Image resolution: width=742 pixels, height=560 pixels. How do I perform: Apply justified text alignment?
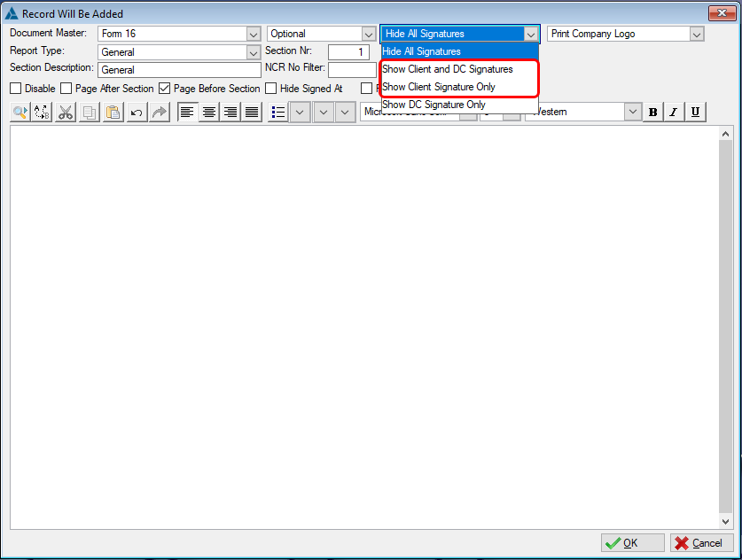point(252,113)
